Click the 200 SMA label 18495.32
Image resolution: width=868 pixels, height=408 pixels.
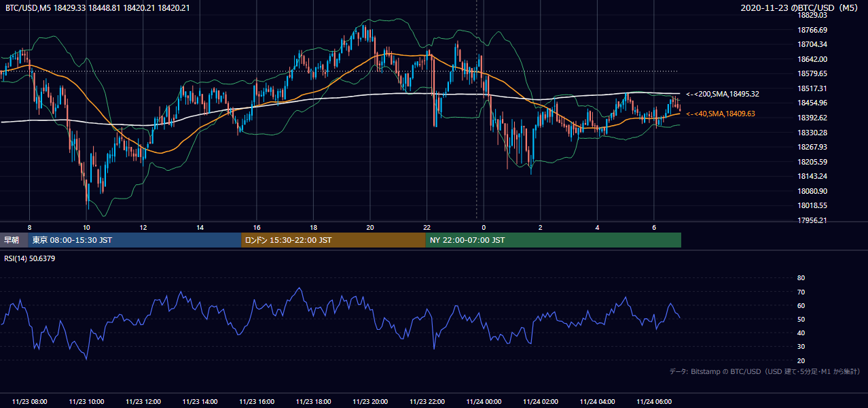click(x=723, y=94)
